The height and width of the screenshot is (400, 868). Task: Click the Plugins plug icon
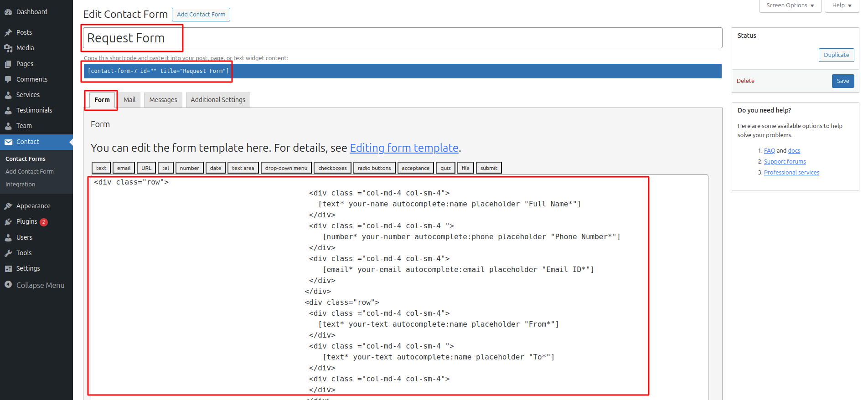coord(8,221)
